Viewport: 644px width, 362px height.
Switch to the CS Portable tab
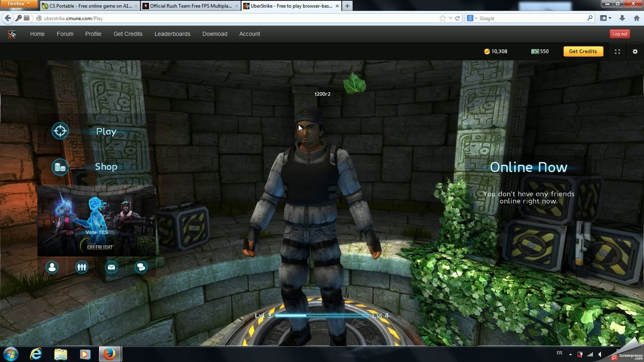point(90,6)
